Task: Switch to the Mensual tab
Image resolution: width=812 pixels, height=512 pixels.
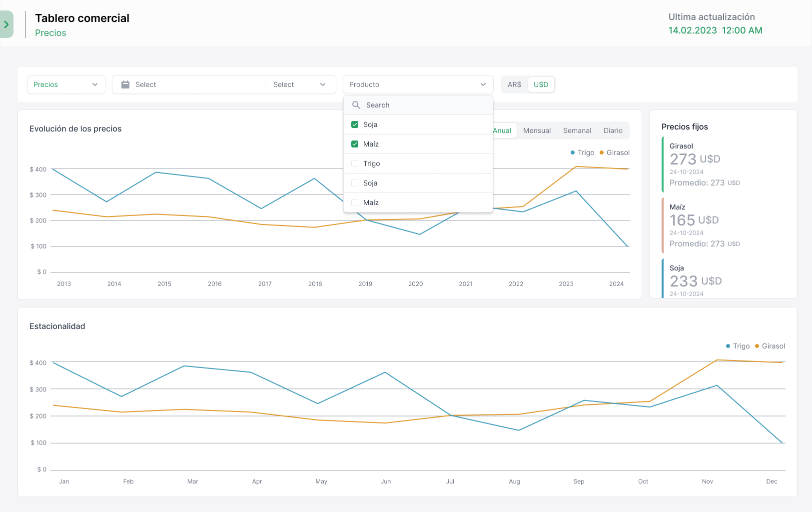Action: point(537,130)
